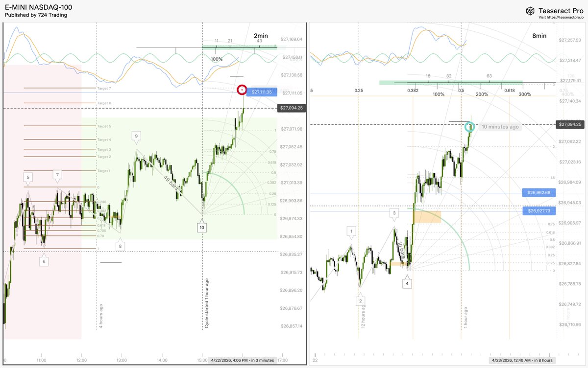This screenshot has height=368, width=588.
Task: Click the Target 1 level label
Action: click(x=104, y=171)
